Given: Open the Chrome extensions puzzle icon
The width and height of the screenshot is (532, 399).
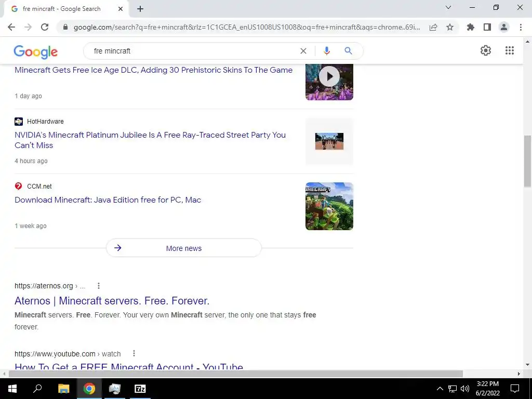Looking at the screenshot, I should click(471, 27).
